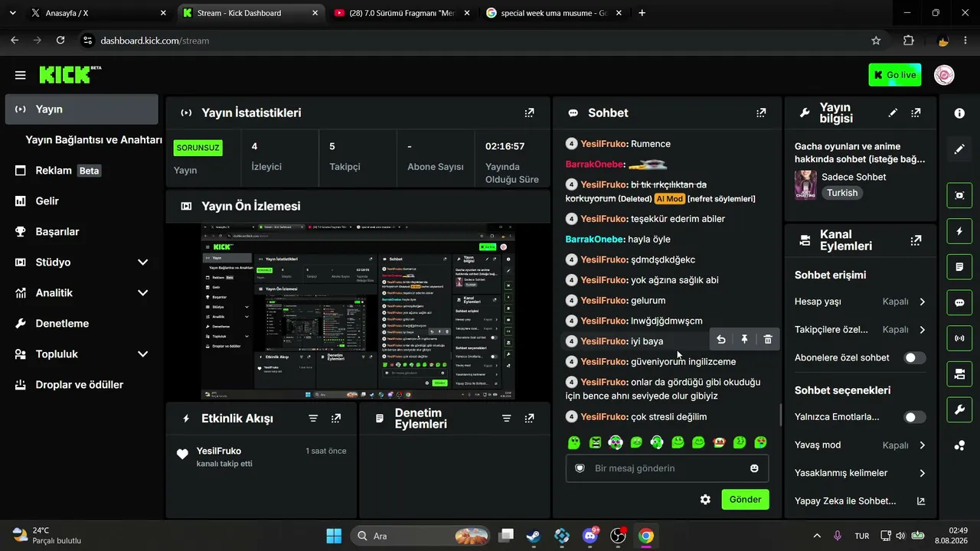Bookmark this page with the star icon
This screenshot has width=980, height=551.
[x=876, y=41]
